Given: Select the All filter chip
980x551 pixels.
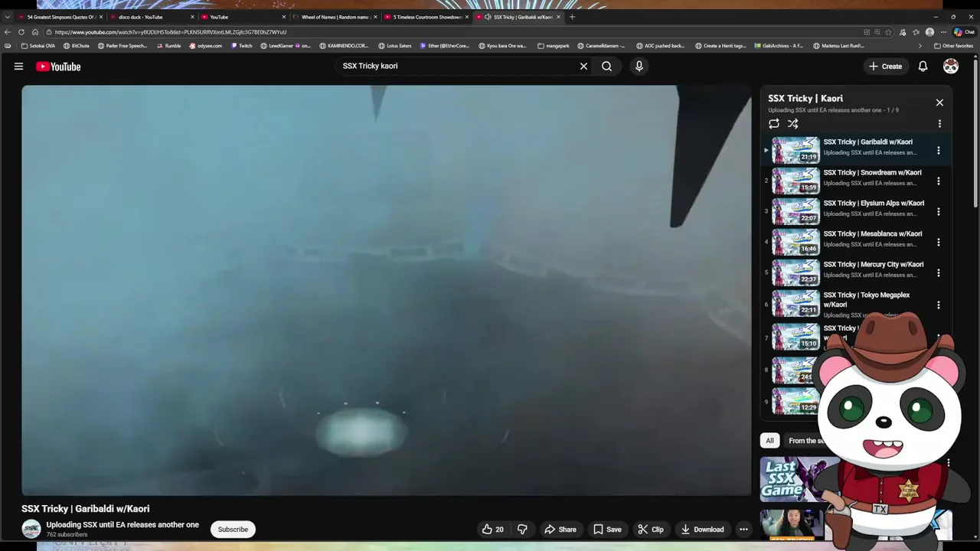Looking at the screenshot, I should click(769, 441).
